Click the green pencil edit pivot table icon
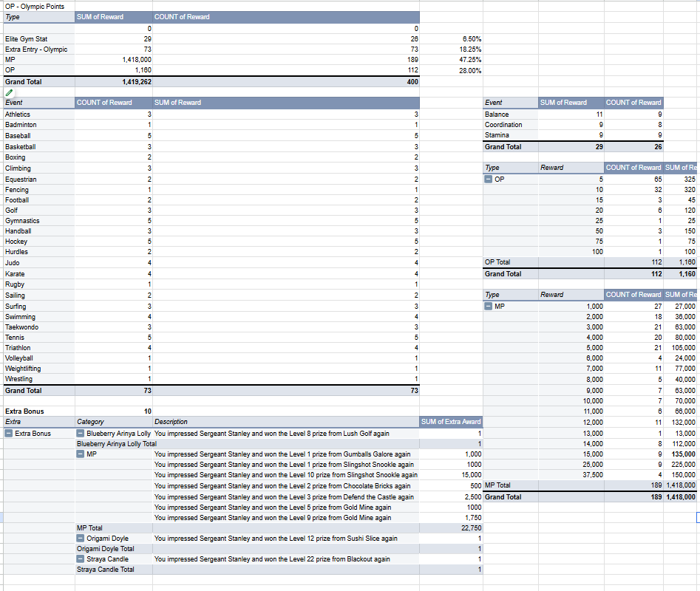This screenshot has width=700, height=591. (9, 93)
